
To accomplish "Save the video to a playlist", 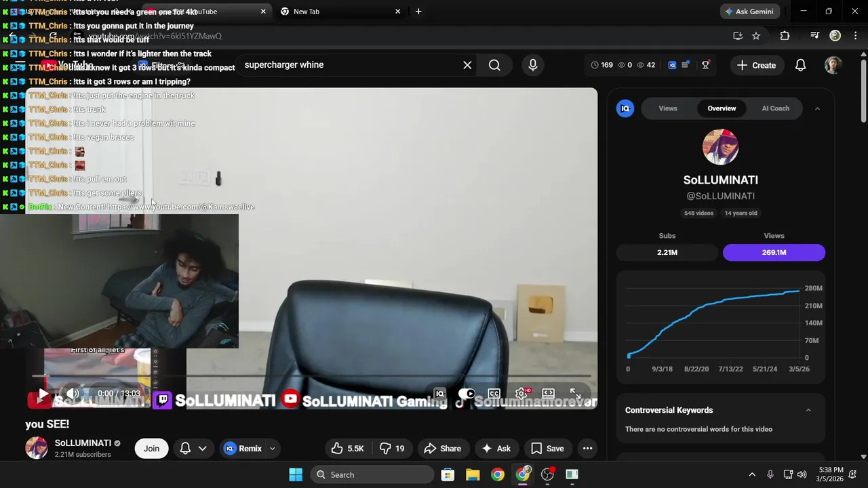I will pyautogui.click(x=547, y=449).
